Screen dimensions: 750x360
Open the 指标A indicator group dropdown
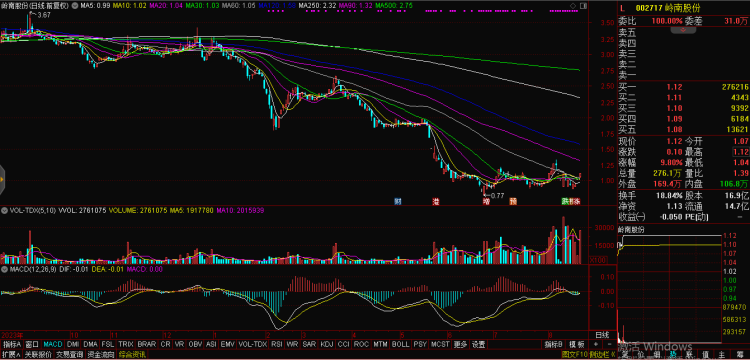coord(12,344)
